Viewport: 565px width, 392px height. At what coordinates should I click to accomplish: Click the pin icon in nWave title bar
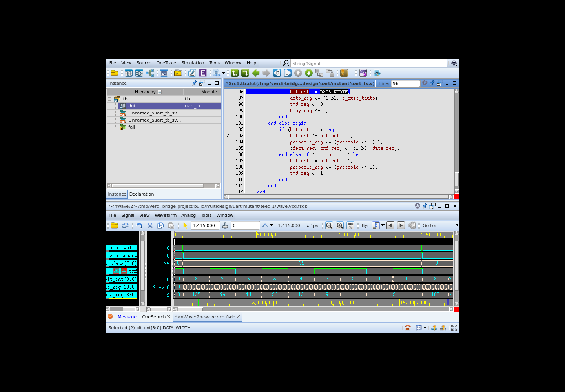coord(425,206)
